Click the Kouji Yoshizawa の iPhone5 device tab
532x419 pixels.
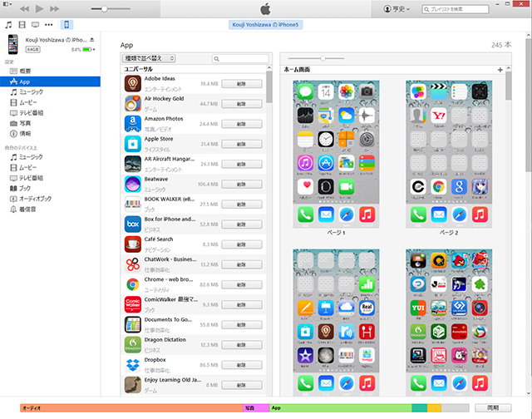pyautogui.click(x=265, y=25)
